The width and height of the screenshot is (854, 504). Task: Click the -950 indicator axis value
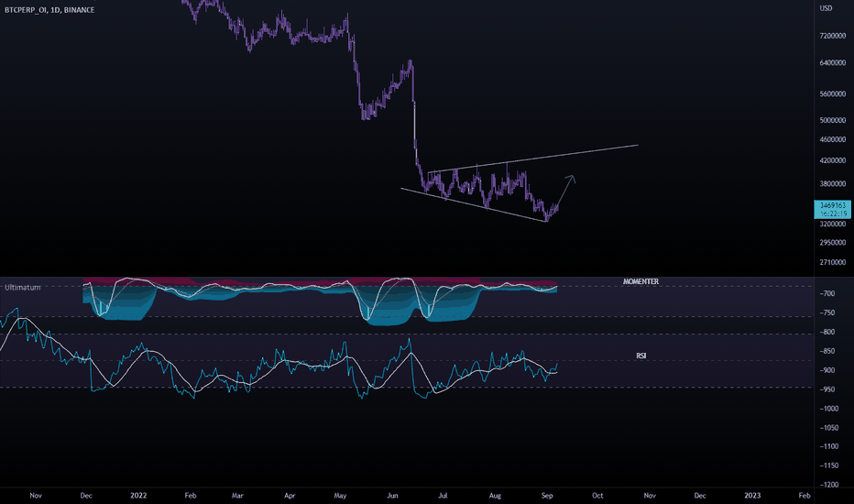coord(827,389)
